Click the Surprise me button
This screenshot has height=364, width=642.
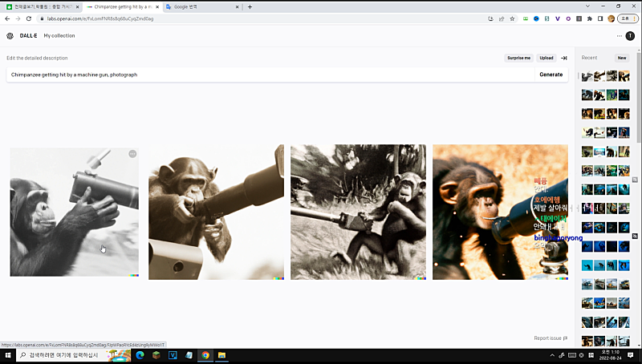tap(518, 58)
